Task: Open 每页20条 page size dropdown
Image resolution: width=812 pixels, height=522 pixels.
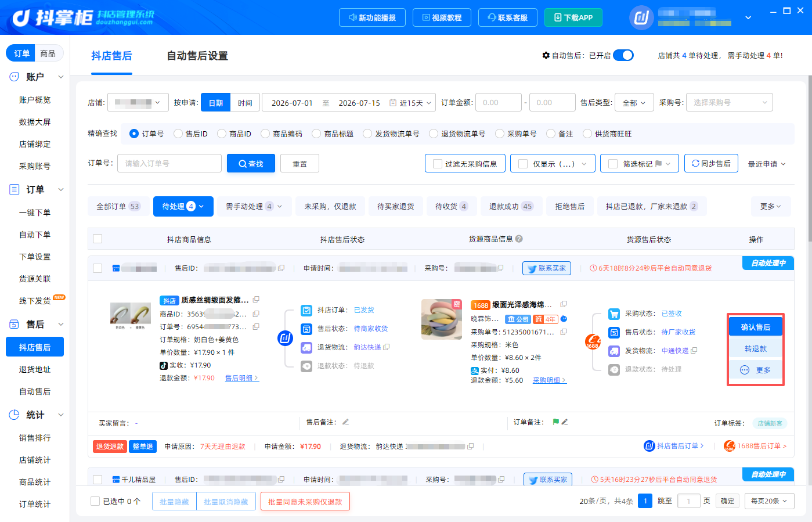Action: [x=769, y=501]
